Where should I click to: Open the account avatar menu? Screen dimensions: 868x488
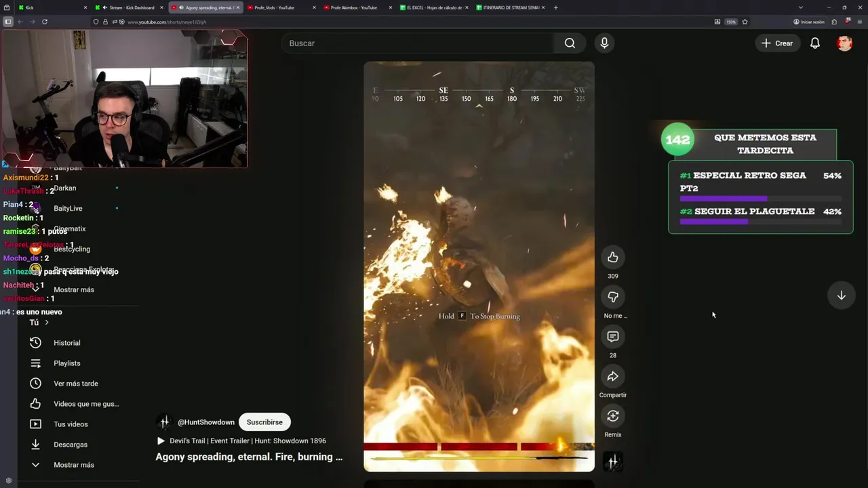(844, 43)
